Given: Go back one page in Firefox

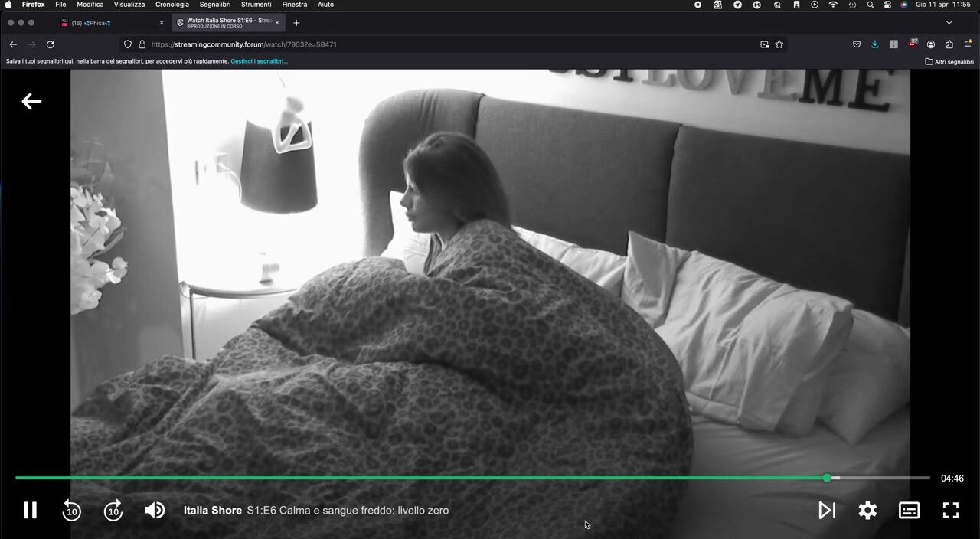Looking at the screenshot, I should [13, 44].
